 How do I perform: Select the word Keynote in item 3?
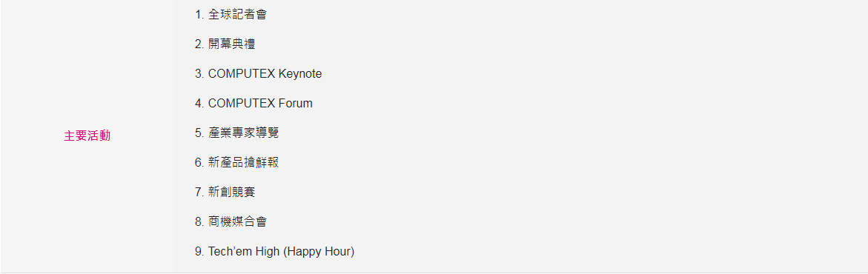pyautogui.click(x=300, y=73)
